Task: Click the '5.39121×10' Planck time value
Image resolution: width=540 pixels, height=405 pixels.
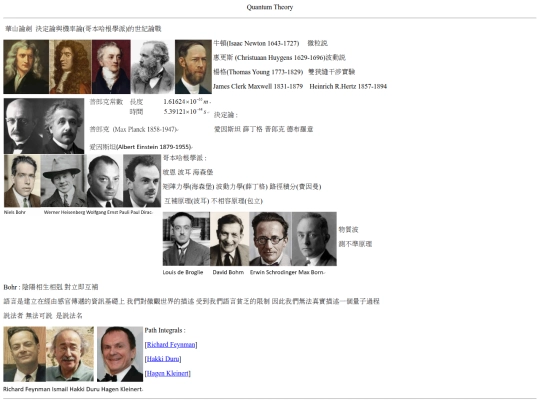Action: [186, 112]
